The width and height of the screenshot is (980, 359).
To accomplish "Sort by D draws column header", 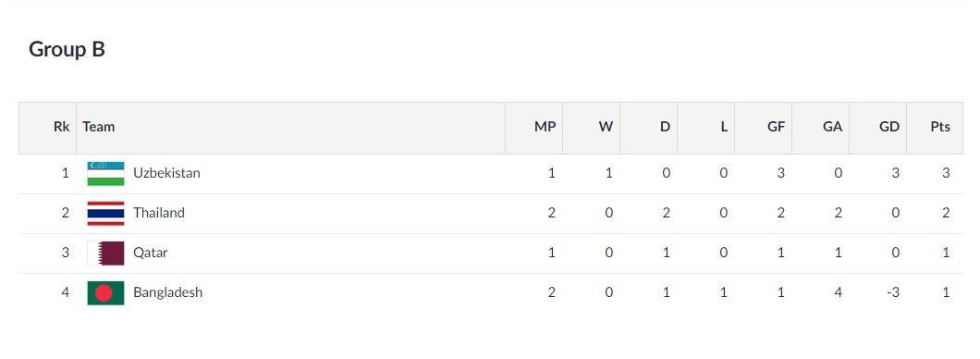I will click(x=665, y=127).
